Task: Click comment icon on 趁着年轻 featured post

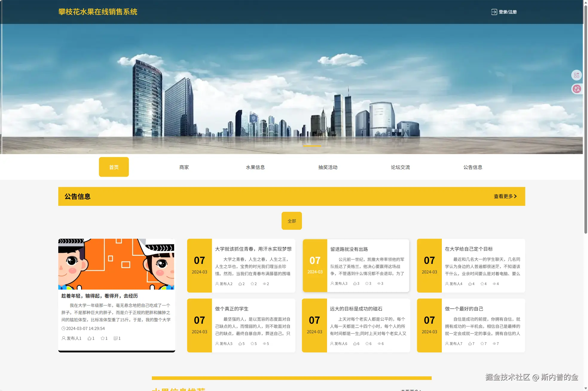Action: coord(115,338)
